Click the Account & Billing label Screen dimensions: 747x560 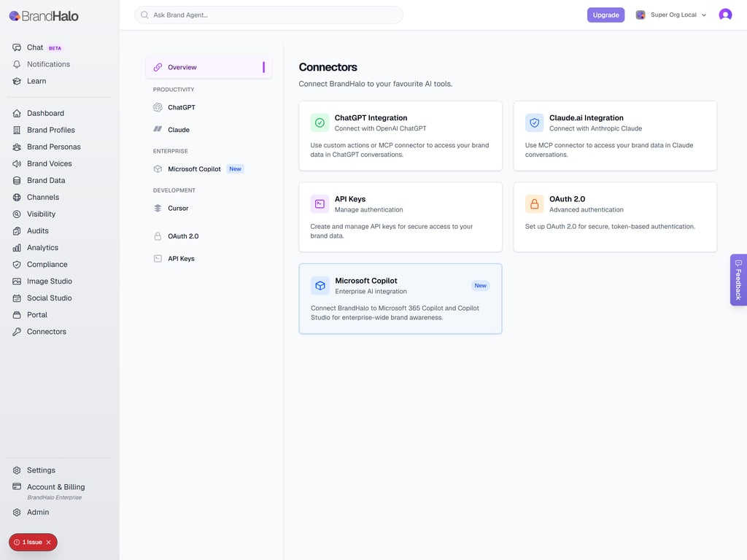pyautogui.click(x=55, y=487)
